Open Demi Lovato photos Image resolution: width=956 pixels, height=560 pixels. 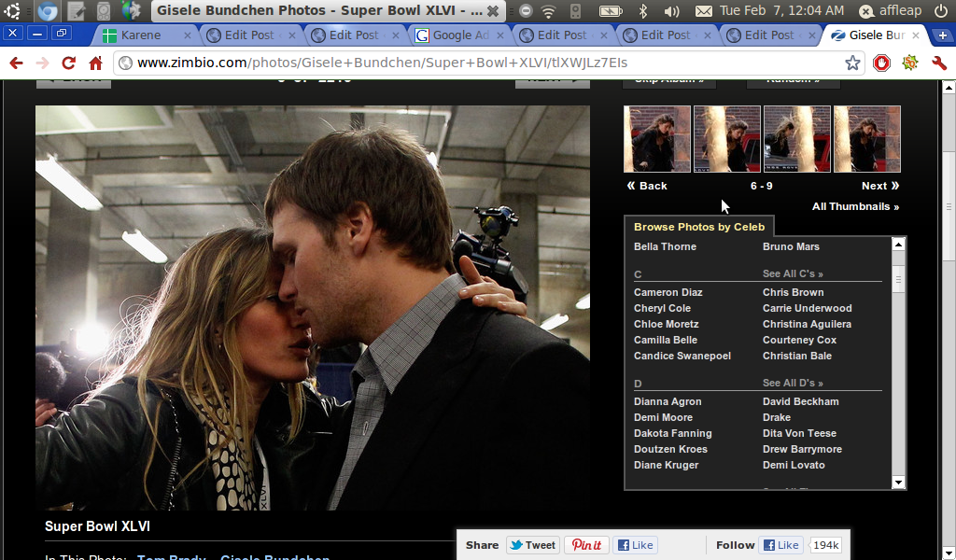(794, 465)
